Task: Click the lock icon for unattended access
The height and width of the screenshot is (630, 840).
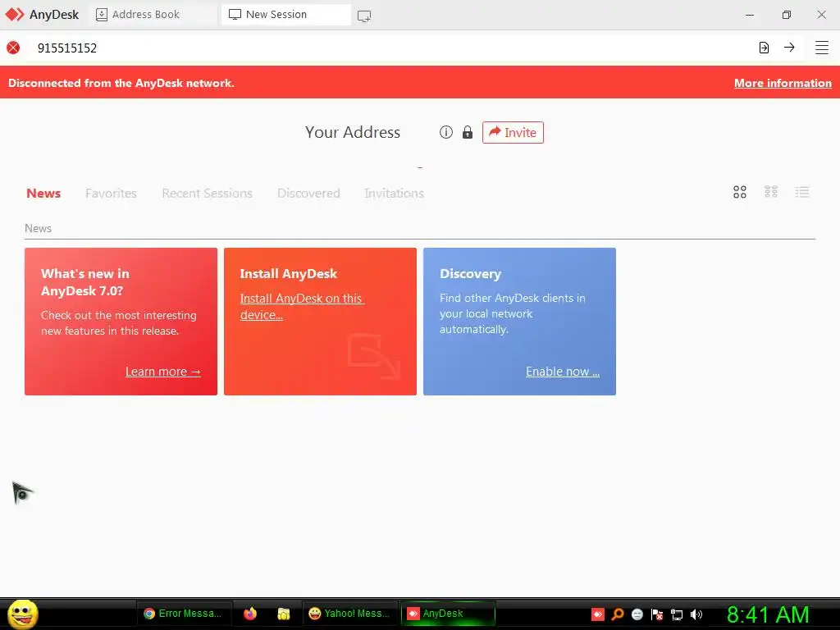Action: [468, 132]
